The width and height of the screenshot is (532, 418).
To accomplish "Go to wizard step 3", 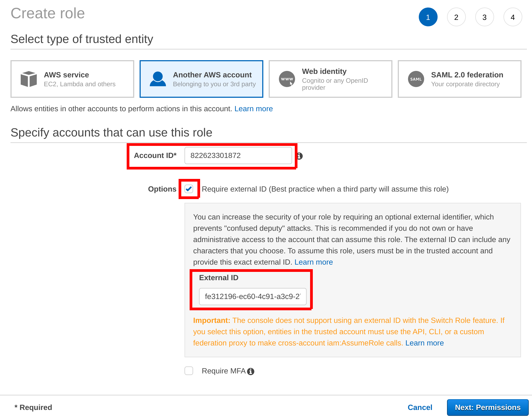I will pyautogui.click(x=484, y=17).
